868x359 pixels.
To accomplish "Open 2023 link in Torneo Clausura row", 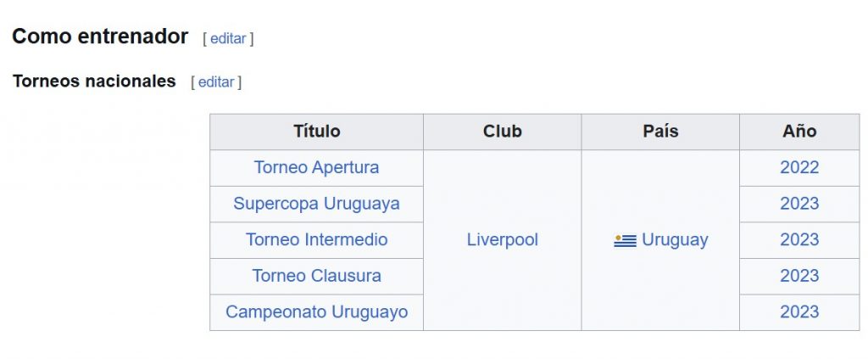I will (x=799, y=275).
